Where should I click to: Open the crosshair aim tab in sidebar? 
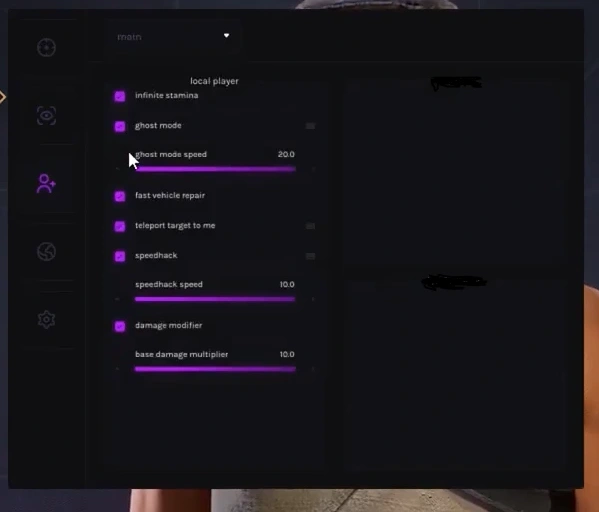46,47
